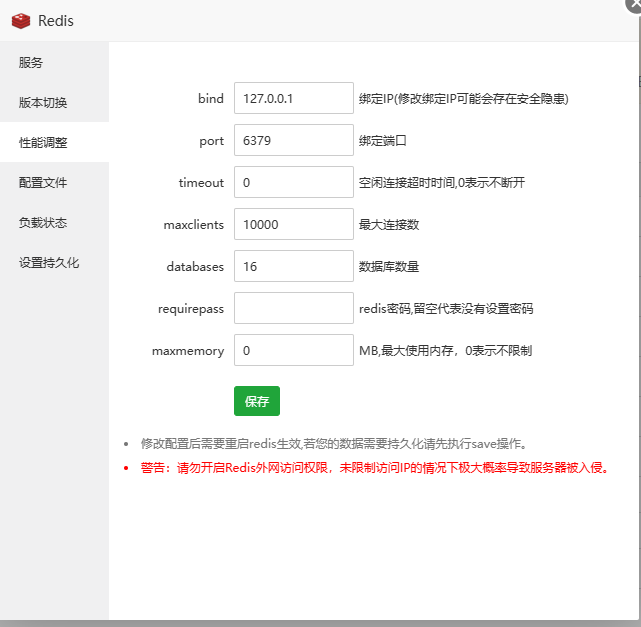Click the 'requirepass' label
Screen dimensions: 641x627
tap(191, 309)
